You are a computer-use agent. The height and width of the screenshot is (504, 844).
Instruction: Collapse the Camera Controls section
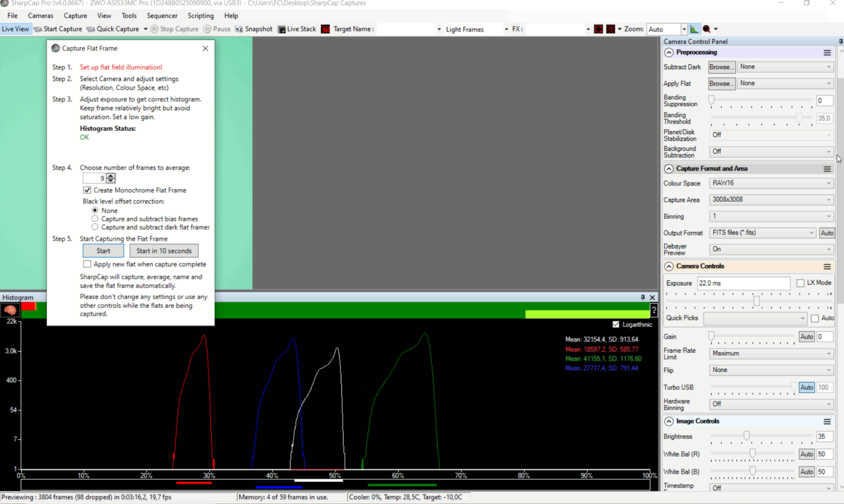(x=669, y=266)
